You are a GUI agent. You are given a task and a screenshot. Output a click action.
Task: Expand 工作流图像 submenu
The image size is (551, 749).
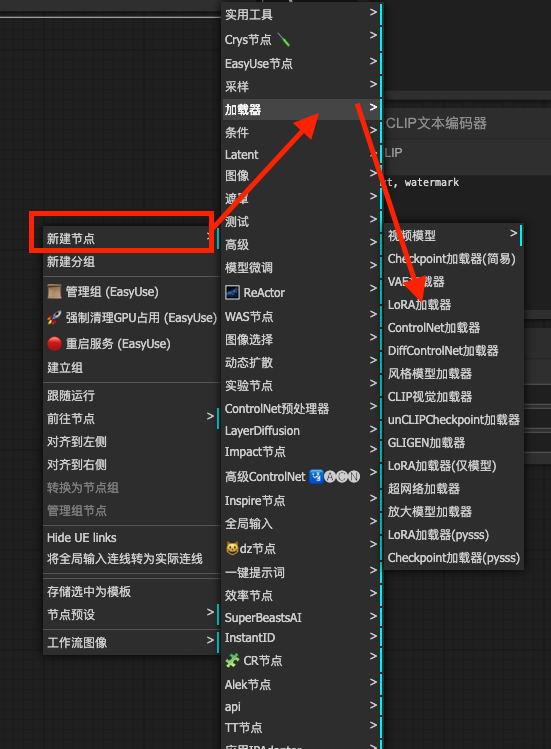(x=131, y=642)
